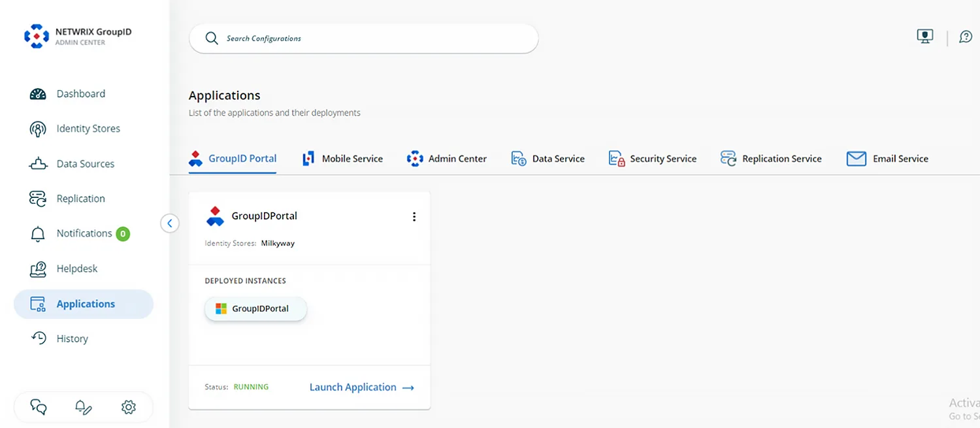Click the Milkyway identity store name
The height and width of the screenshot is (428, 980).
point(278,244)
